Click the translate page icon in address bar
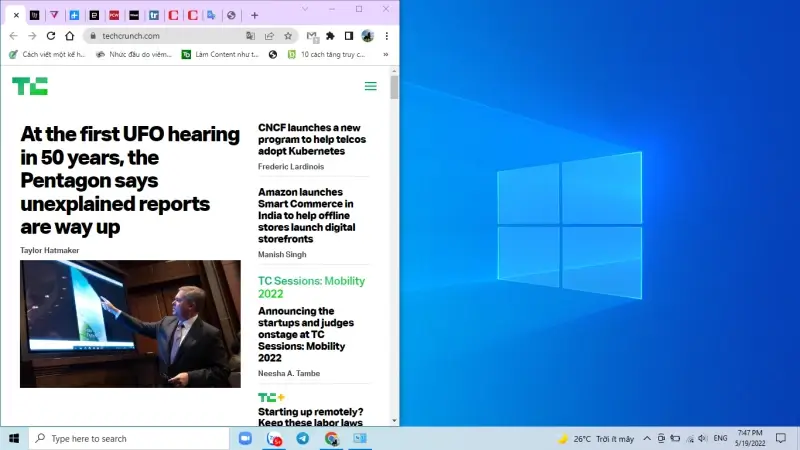Image resolution: width=800 pixels, height=450 pixels. (x=251, y=36)
